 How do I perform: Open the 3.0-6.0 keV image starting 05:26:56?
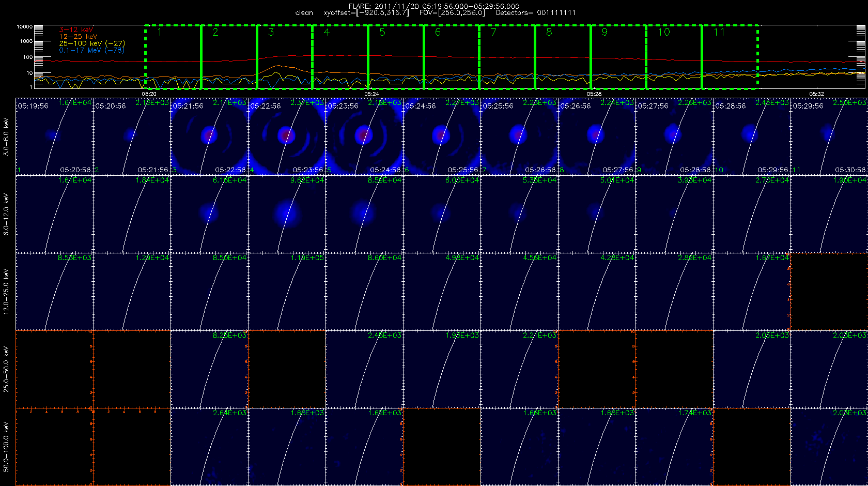point(597,136)
